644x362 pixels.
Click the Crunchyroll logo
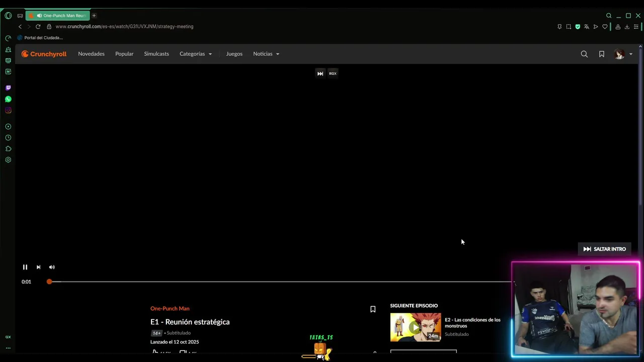point(44,54)
